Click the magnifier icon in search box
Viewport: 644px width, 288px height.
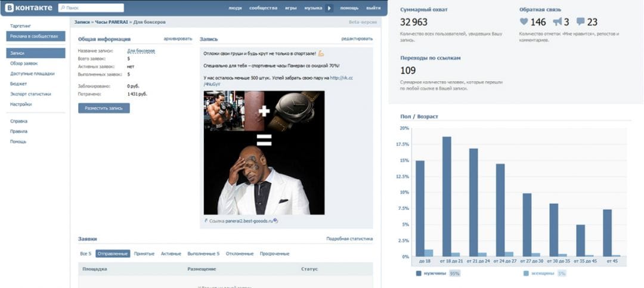(62, 8)
